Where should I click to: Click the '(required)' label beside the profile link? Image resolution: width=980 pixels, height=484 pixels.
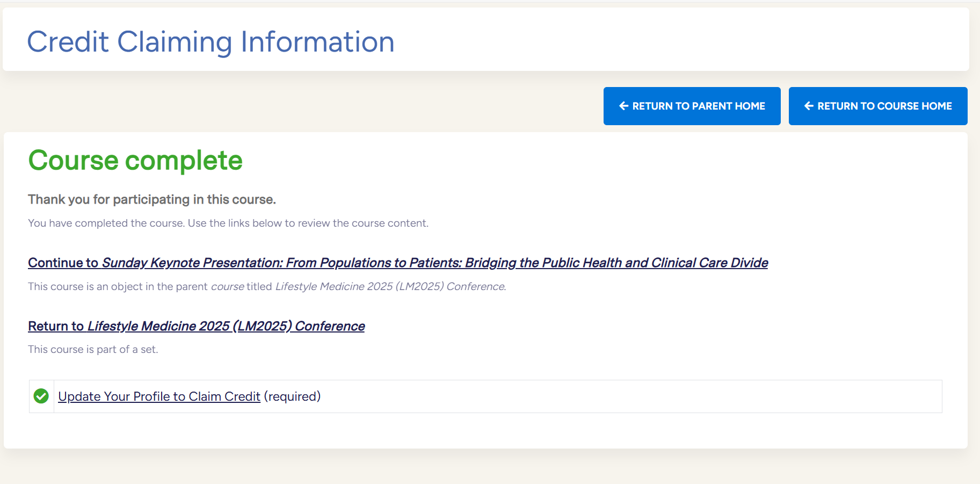tap(292, 396)
